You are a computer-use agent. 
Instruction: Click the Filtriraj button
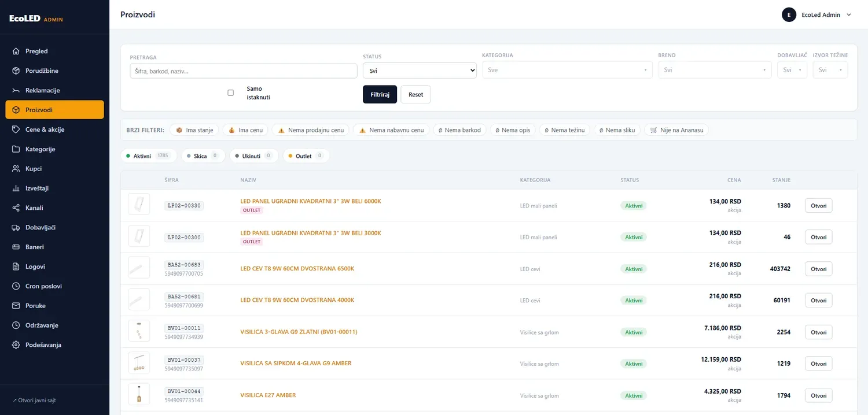380,94
